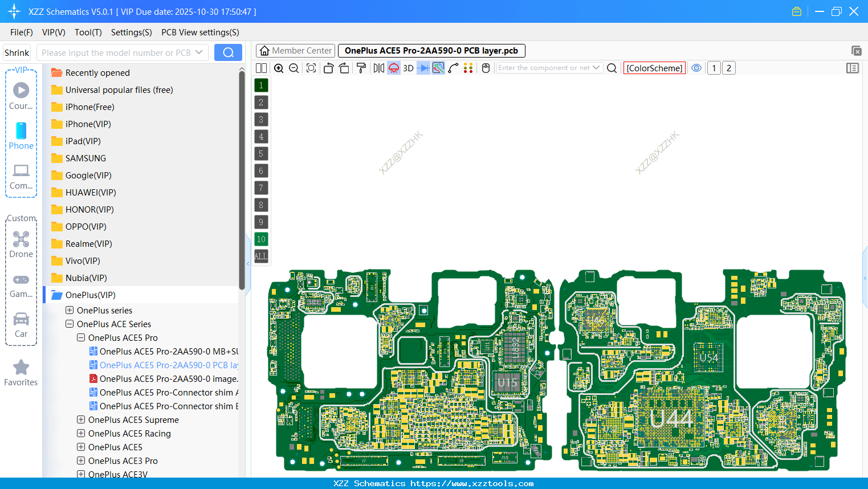
Task: Expand the OnePlus ACE3 Pro node
Action: (x=81, y=461)
